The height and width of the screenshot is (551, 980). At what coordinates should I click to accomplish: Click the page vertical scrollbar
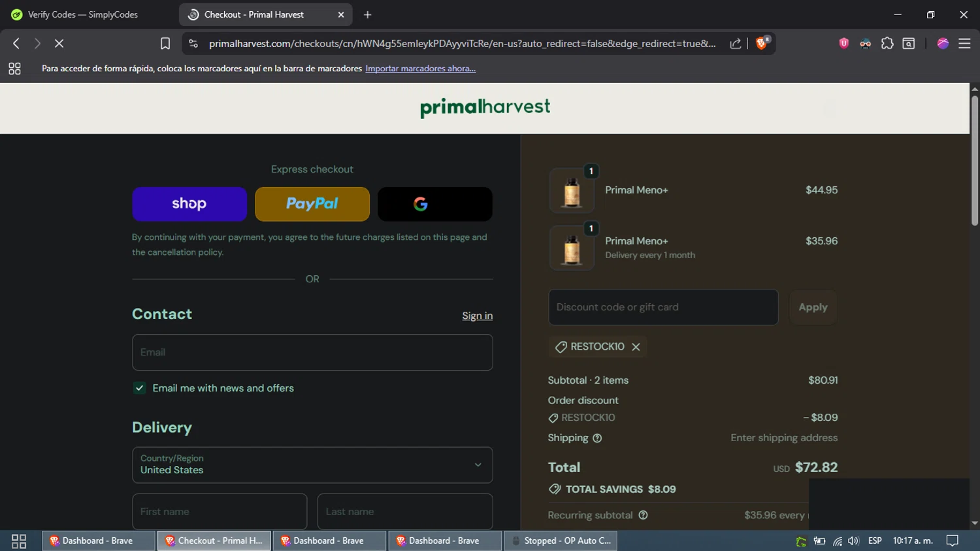pyautogui.click(x=974, y=161)
